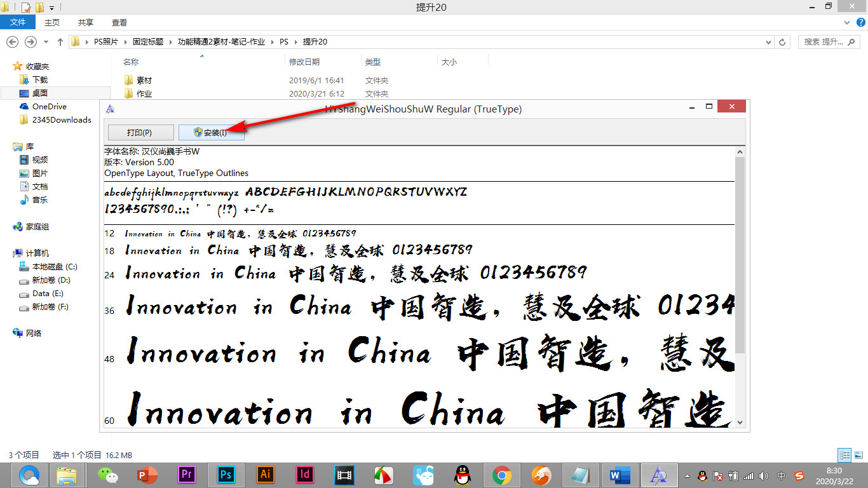Image resolution: width=868 pixels, height=488 pixels.
Task: Click the 安装(I) install button
Action: pos(211,132)
